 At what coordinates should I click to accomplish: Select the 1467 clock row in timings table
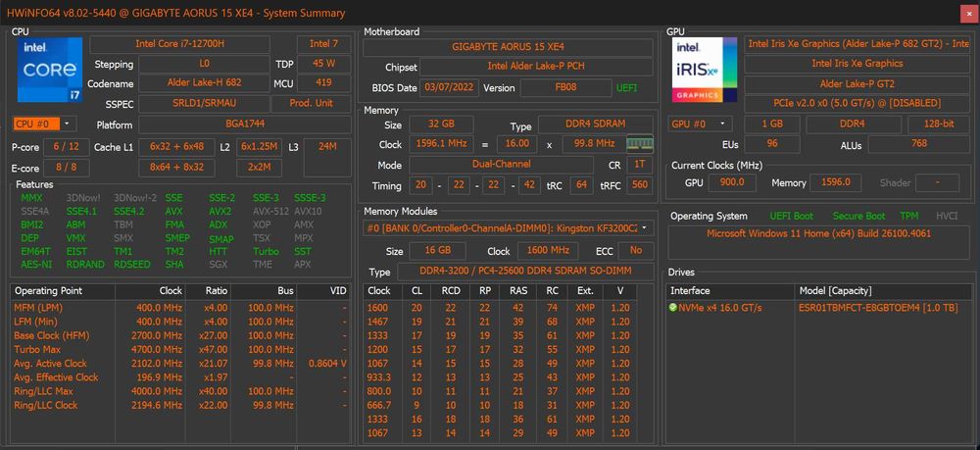point(500,322)
